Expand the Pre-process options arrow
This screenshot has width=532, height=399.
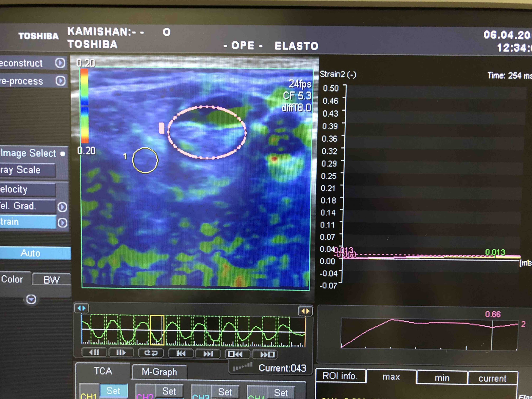[x=60, y=81]
